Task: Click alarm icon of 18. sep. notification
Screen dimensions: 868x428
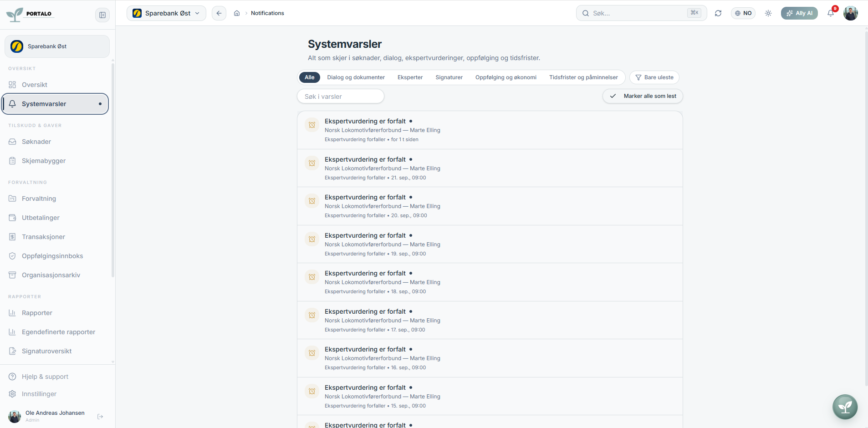Action: pos(312,277)
